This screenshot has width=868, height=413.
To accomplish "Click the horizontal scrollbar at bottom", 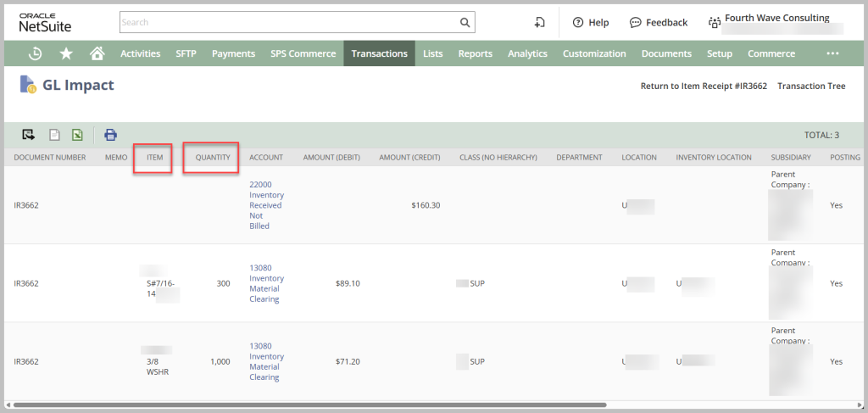I will [x=310, y=405].
